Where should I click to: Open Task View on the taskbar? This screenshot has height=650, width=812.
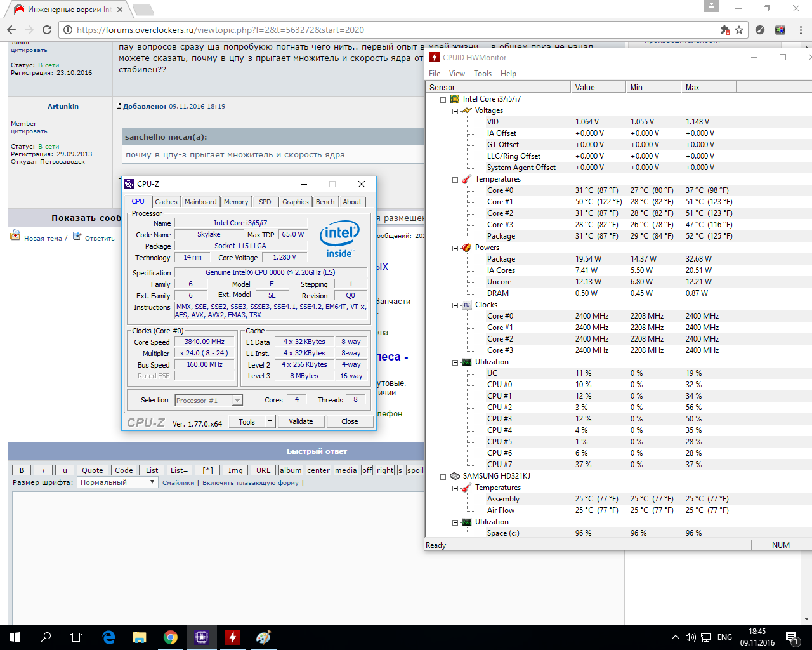76,637
